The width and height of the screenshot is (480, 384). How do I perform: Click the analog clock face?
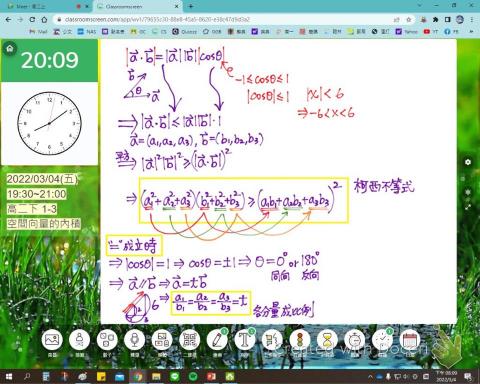pos(49,123)
